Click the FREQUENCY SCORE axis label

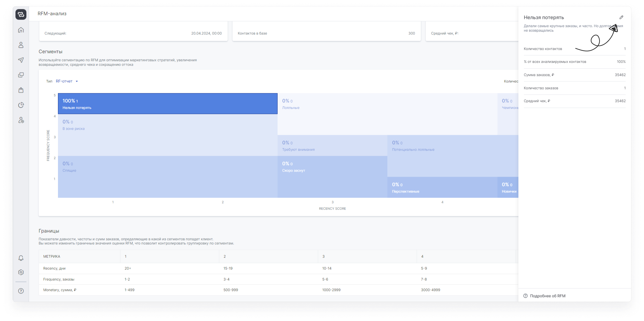48,146
